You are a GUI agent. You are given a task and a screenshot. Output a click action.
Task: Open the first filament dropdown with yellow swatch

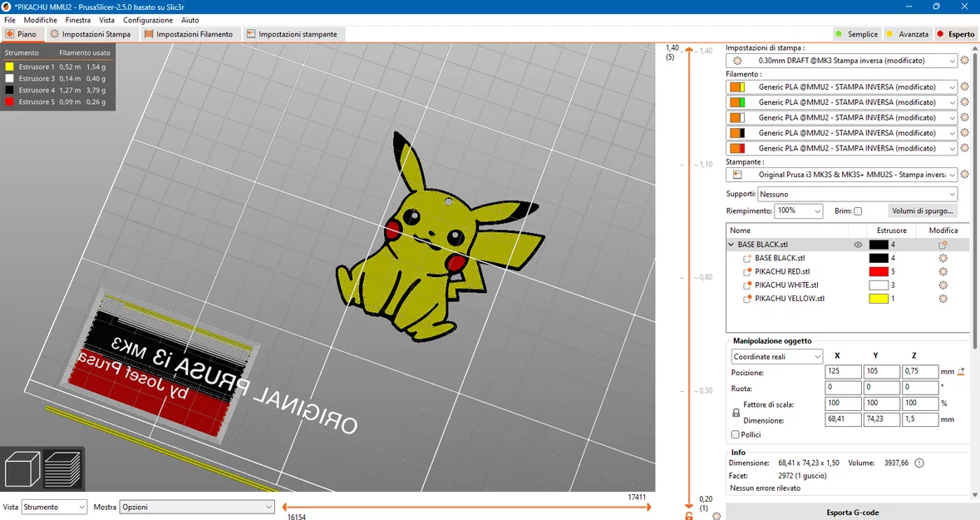pyautogui.click(x=841, y=87)
